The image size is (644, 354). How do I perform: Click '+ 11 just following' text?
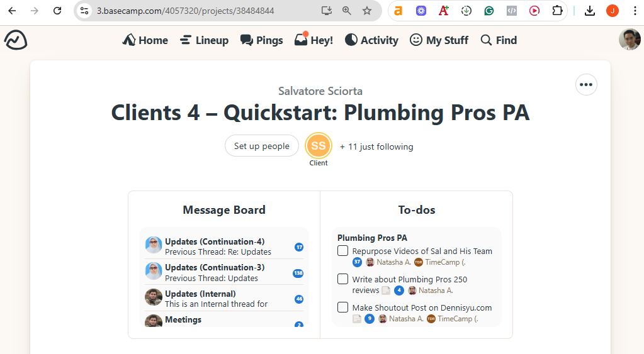pyautogui.click(x=376, y=147)
